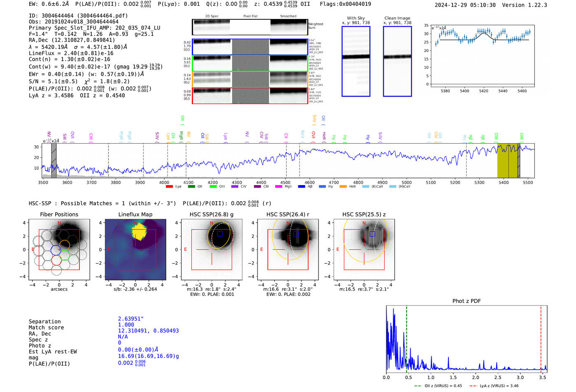Image resolution: width=576 pixels, height=392 pixels.
Task: Click the 'Obs: 20191024v018_3004644464' line
Action: tap(74, 22)
